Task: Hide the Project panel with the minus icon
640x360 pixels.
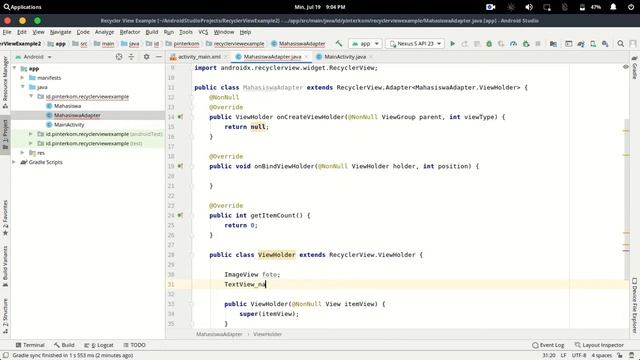Action: pyautogui.click(x=158, y=57)
